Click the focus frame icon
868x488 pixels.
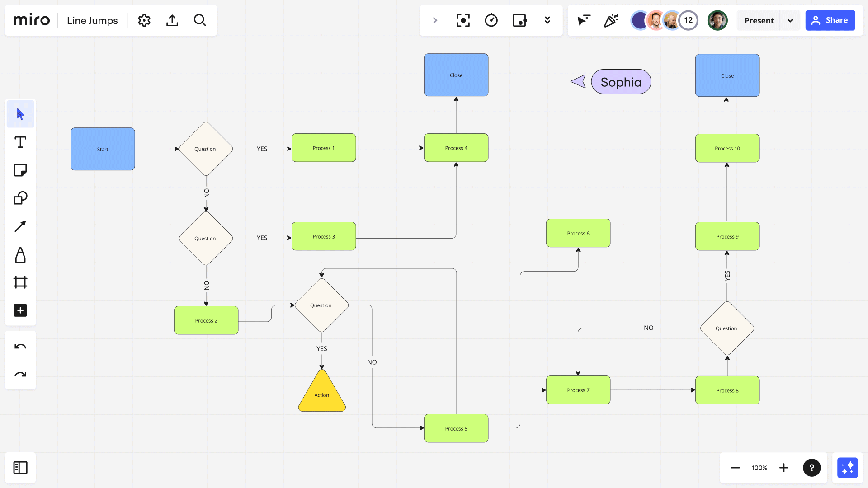tap(463, 20)
